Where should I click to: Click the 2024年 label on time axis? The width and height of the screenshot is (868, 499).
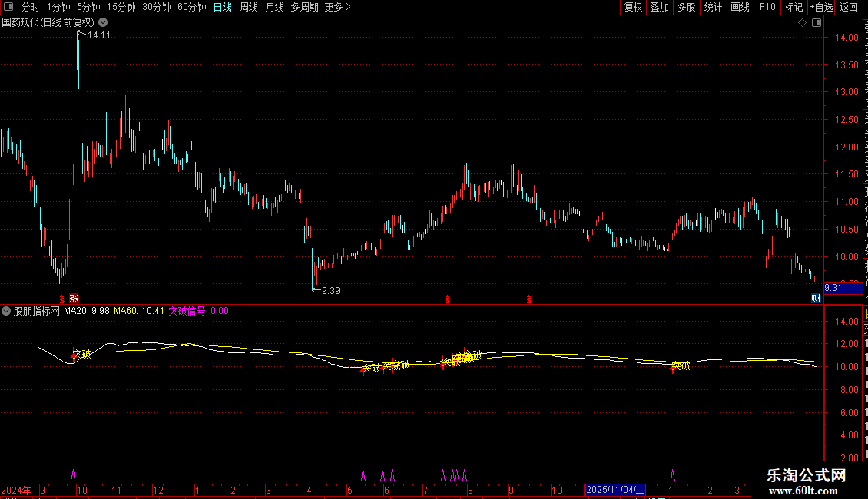tap(16, 490)
